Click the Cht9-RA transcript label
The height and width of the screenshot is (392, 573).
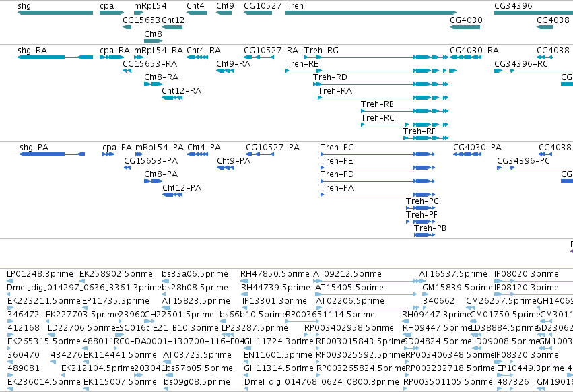233,64
